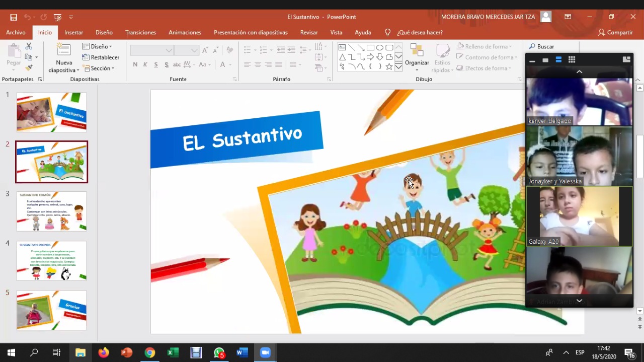Open the Windows notification center
This screenshot has width=644, height=362.
pos(629,352)
